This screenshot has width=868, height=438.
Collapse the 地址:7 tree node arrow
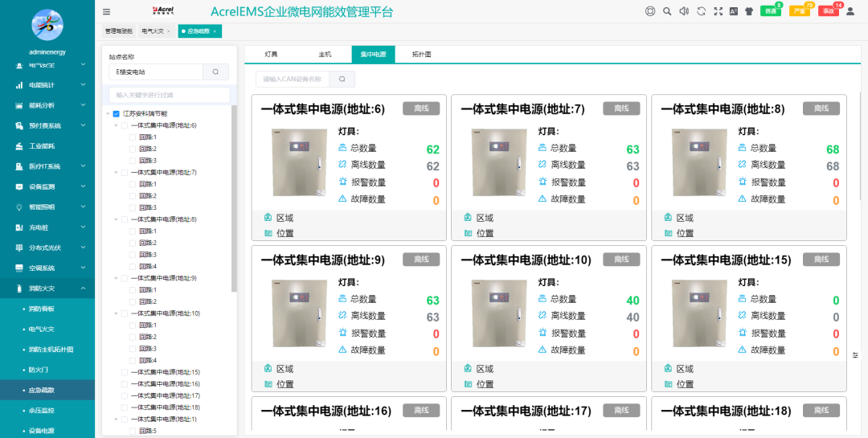(117, 172)
